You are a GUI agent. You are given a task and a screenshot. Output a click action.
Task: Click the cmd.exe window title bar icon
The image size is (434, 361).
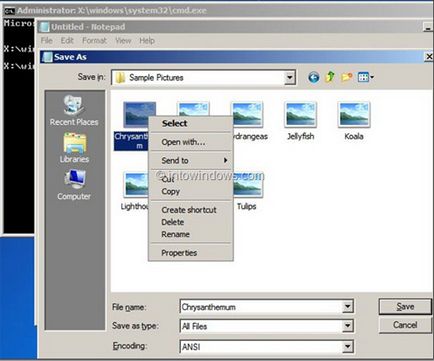coord(9,11)
